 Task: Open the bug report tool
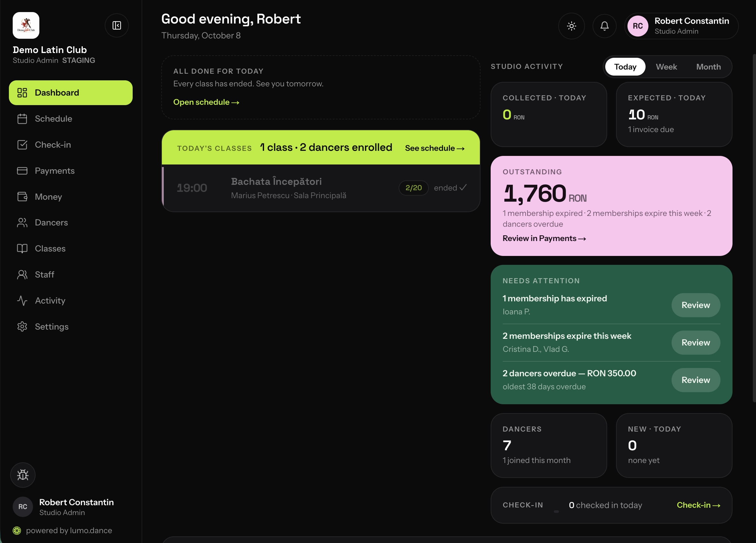pos(23,475)
